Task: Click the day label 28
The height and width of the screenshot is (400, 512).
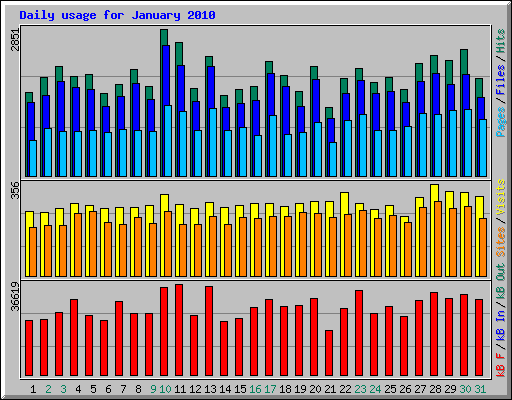Action: click(435, 389)
